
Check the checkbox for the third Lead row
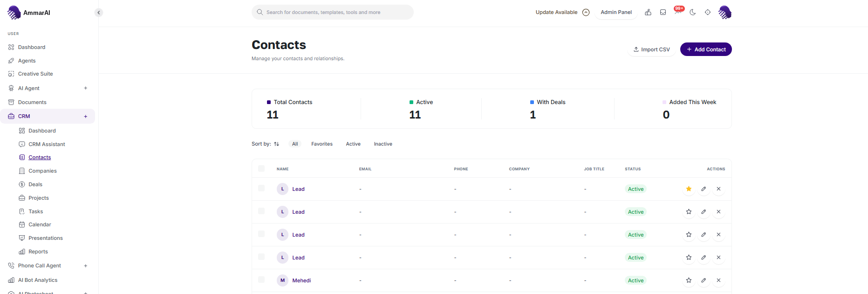261,234
